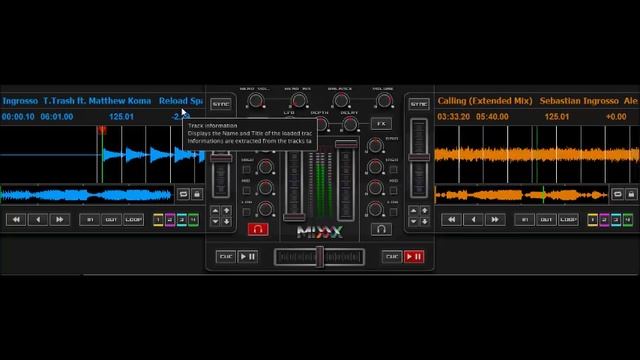Trigger yellow hotcue 1 on left deck
Viewport: 640px width, 360px height.
pos(158,220)
